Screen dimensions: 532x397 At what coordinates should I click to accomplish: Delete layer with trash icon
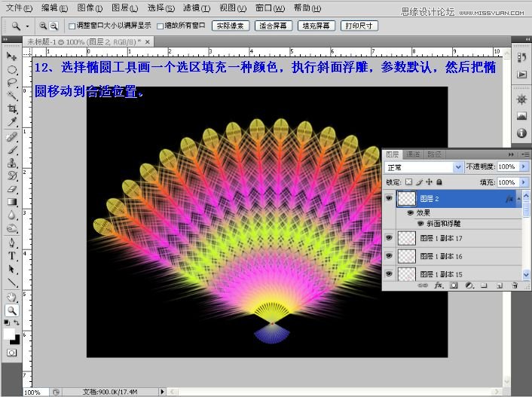point(515,286)
